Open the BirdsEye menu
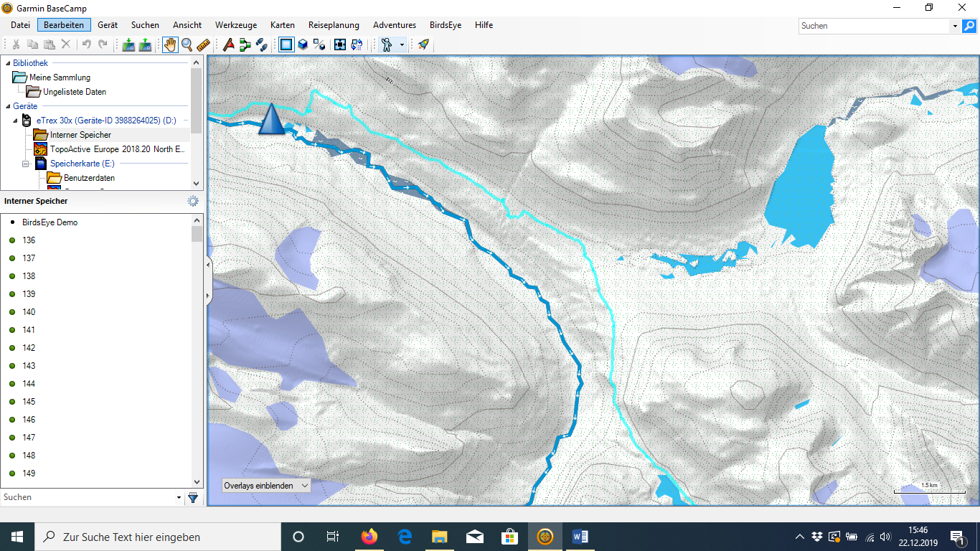This screenshot has width=980, height=551. click(446, 25)
